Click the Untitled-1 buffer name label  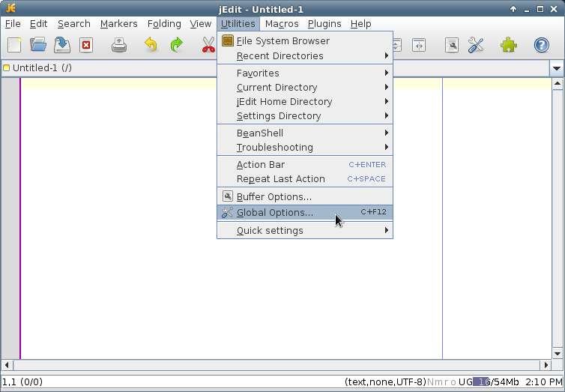(42, 68)
